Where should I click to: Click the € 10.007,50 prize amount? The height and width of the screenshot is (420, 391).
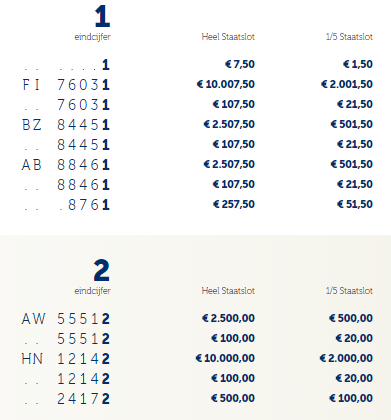tap(226, 84)
